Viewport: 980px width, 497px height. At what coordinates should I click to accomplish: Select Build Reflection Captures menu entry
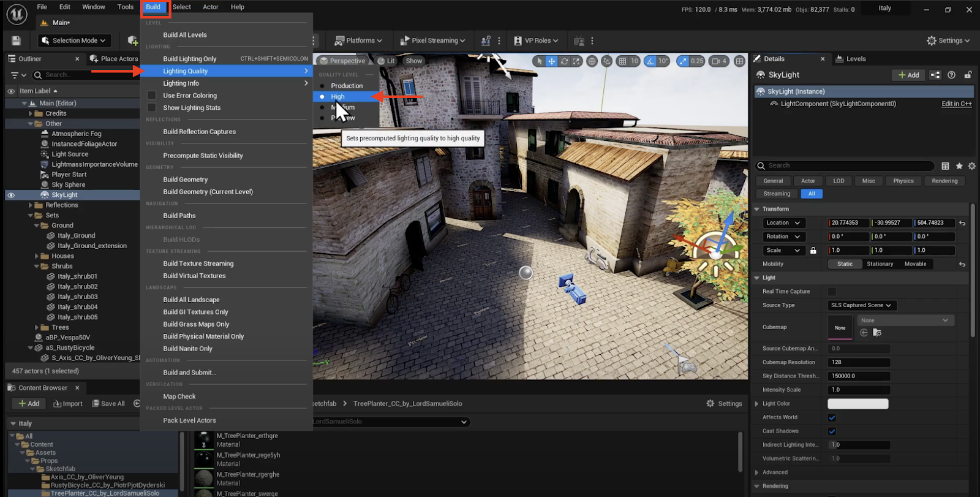[x=199, y=132]
